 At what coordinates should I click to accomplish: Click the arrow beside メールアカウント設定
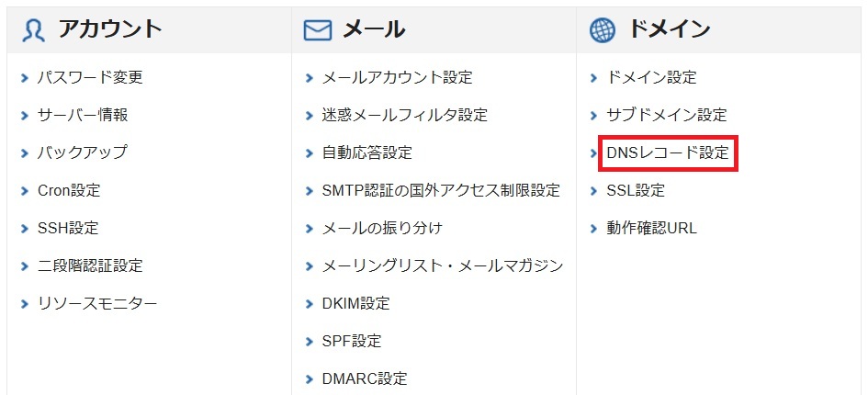[310, 78]
